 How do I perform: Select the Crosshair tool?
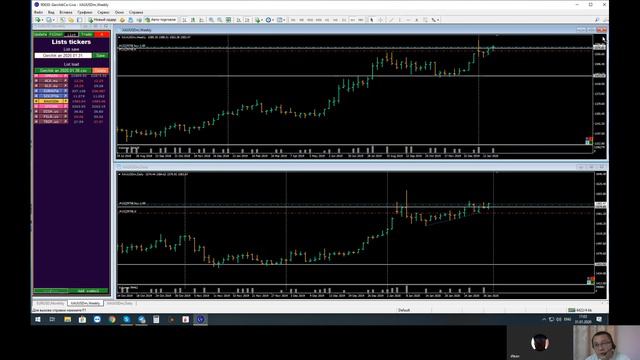coord(381,20)
